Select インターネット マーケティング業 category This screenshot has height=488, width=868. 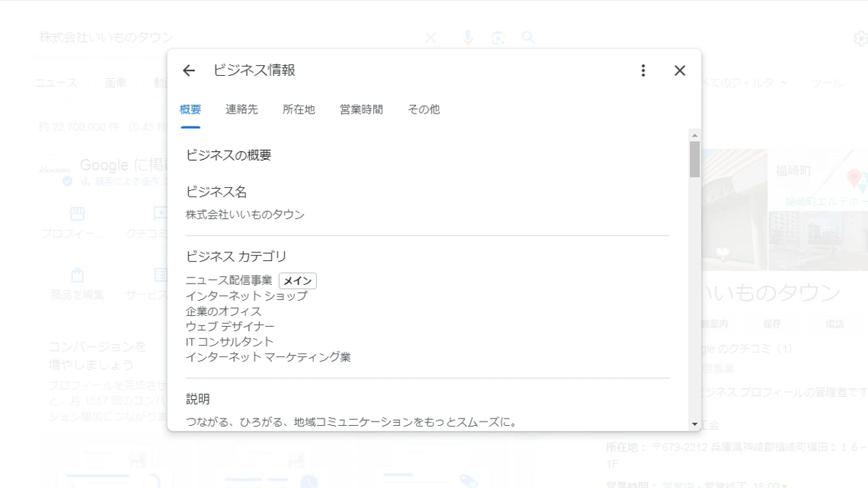(268, 357)
